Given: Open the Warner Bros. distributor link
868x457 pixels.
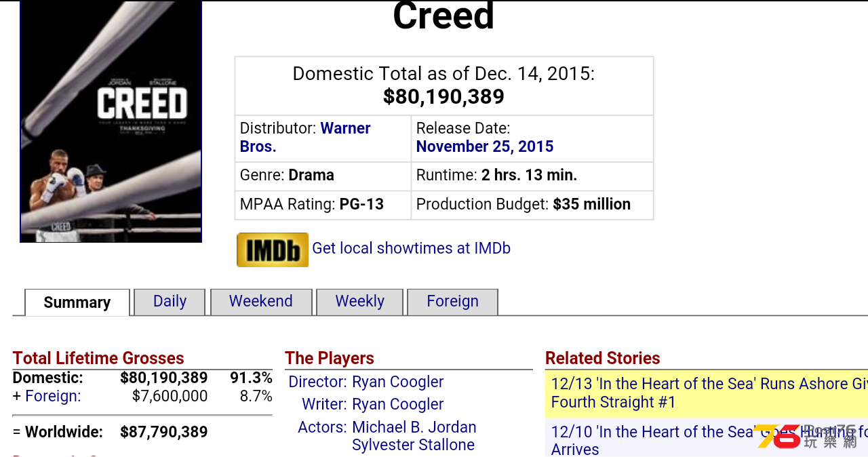Looking at the screenshot, I should pyautogui.click(x=305, y=138).
